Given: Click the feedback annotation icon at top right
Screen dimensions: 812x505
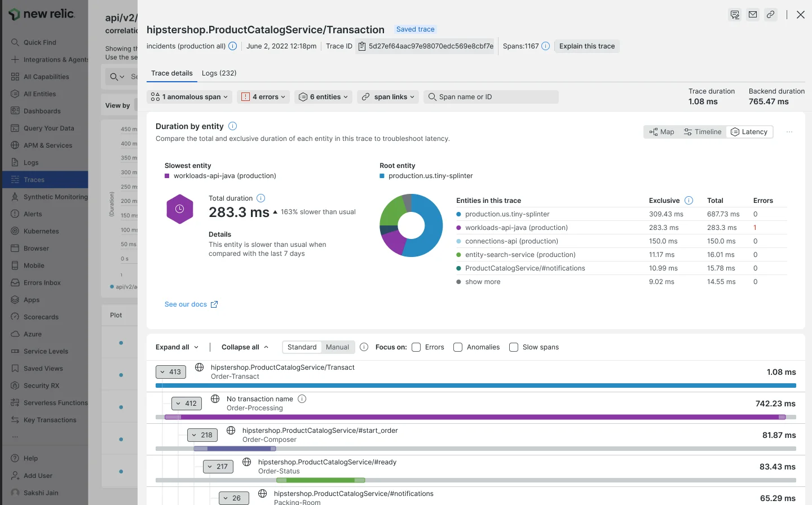Looking at the screenshot, I should (735, 15).
